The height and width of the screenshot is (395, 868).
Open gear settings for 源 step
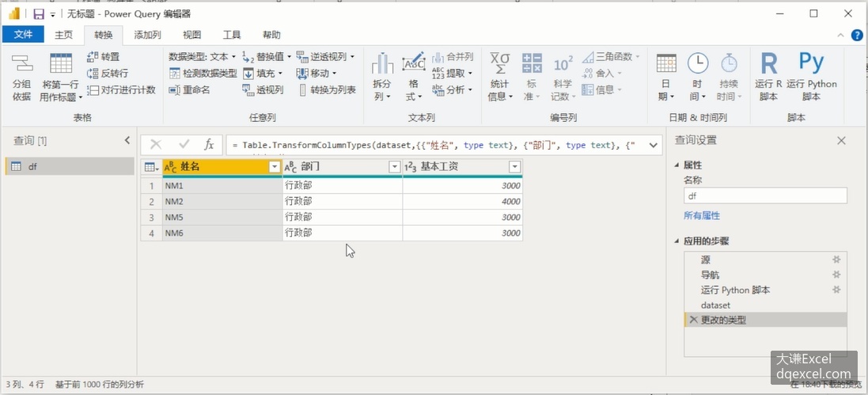[836, 260]
